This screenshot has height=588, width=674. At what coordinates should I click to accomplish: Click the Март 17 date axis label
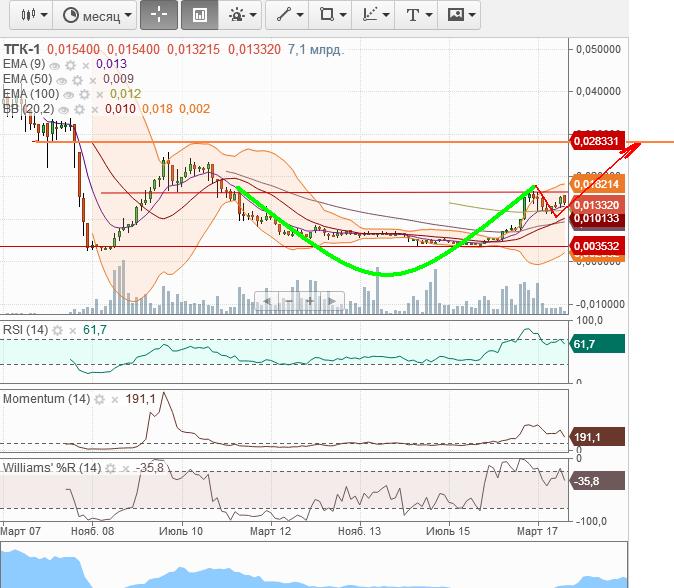(x=537, y=531)
